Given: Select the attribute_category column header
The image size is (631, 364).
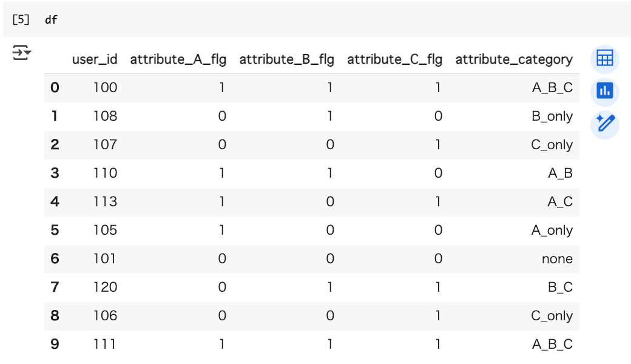Looking at the screenshot, I should (514, 59).
